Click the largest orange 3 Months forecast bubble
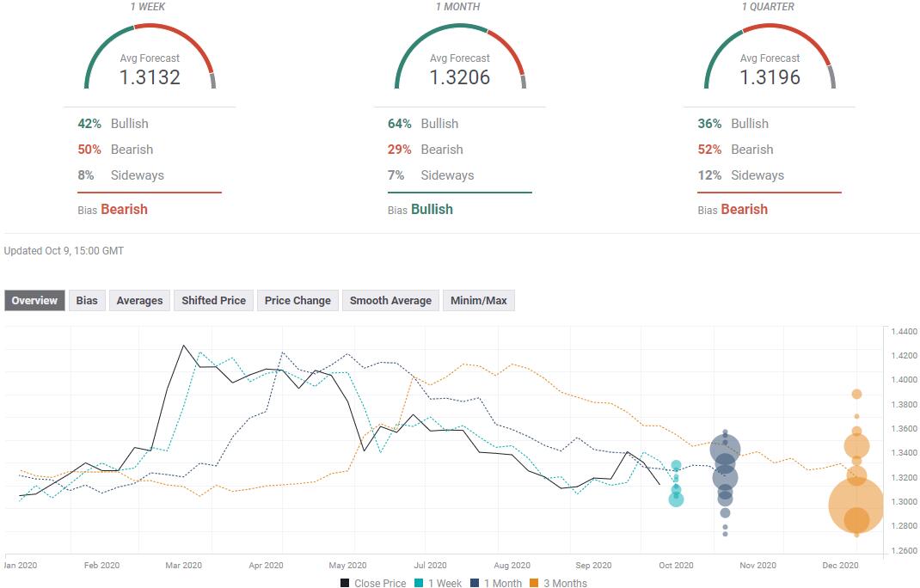The height and width of the screenshot is (588, 920). point(856,505)
